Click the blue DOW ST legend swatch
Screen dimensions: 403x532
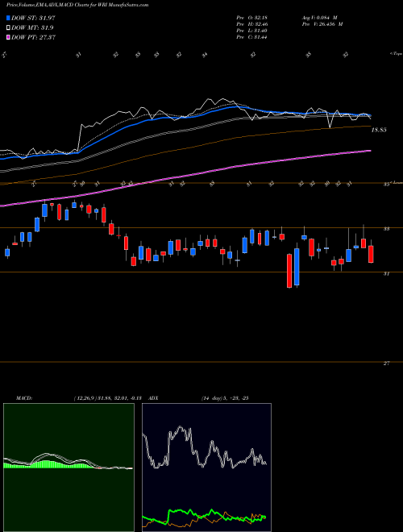(9, 18)
